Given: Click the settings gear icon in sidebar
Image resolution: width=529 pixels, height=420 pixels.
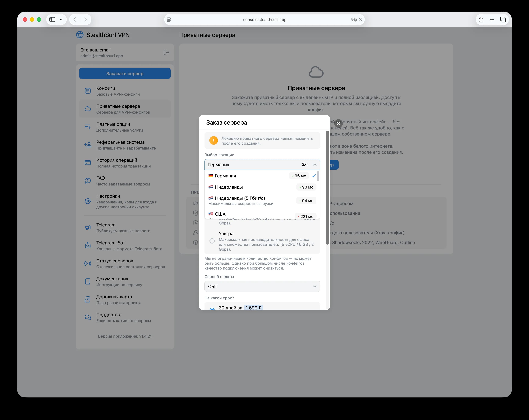Looking at the screenshot, I should pos(88,201).
